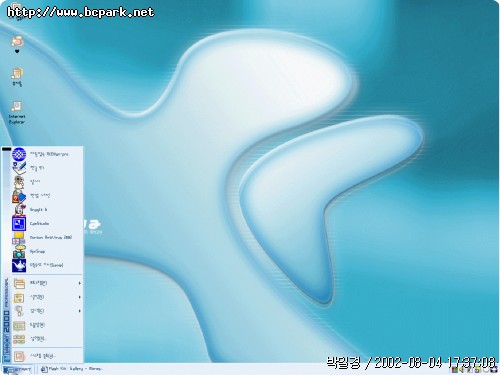Open Norton AntiVirus 2002
The image size is (500, 375).
coord(47,238)
